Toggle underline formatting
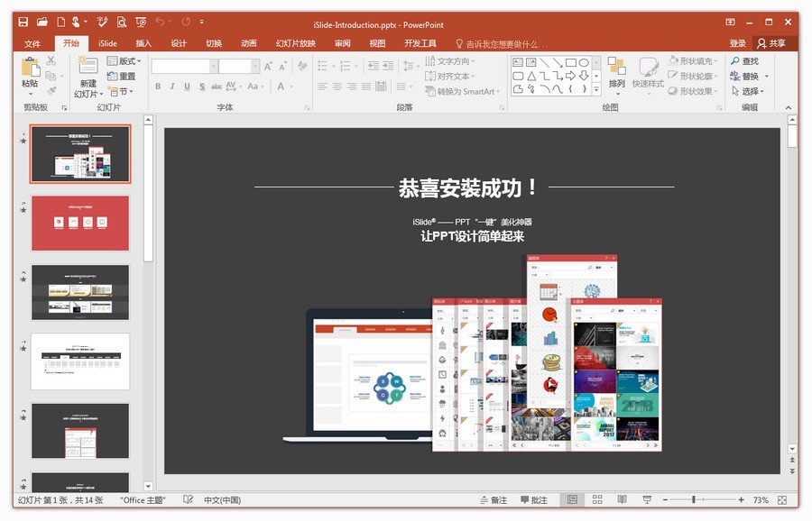This screenshot has width=812, height=521. pyautogui.click(x=186, y=86)
